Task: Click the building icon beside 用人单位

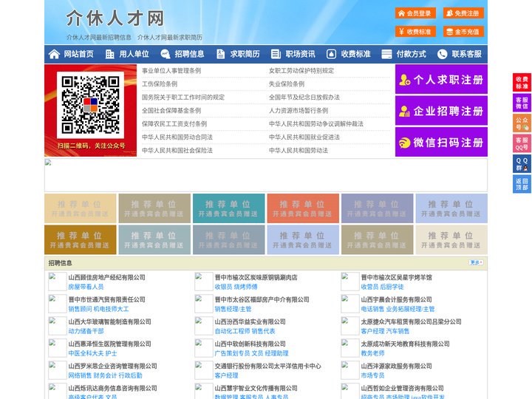Action: (109, 54)
